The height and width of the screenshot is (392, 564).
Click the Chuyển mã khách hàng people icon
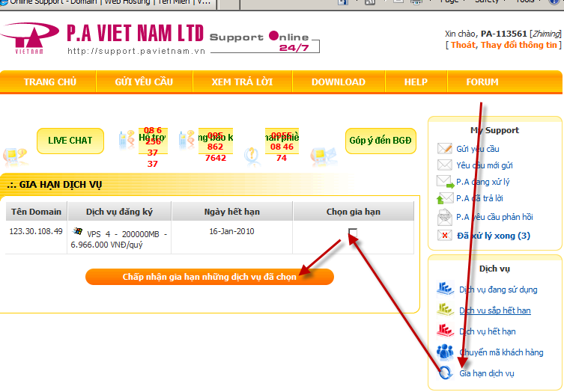tap(446, 352)
